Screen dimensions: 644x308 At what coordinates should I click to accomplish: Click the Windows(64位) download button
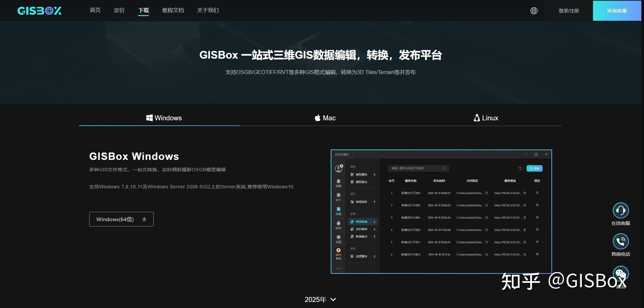click(x=121, y=219)
